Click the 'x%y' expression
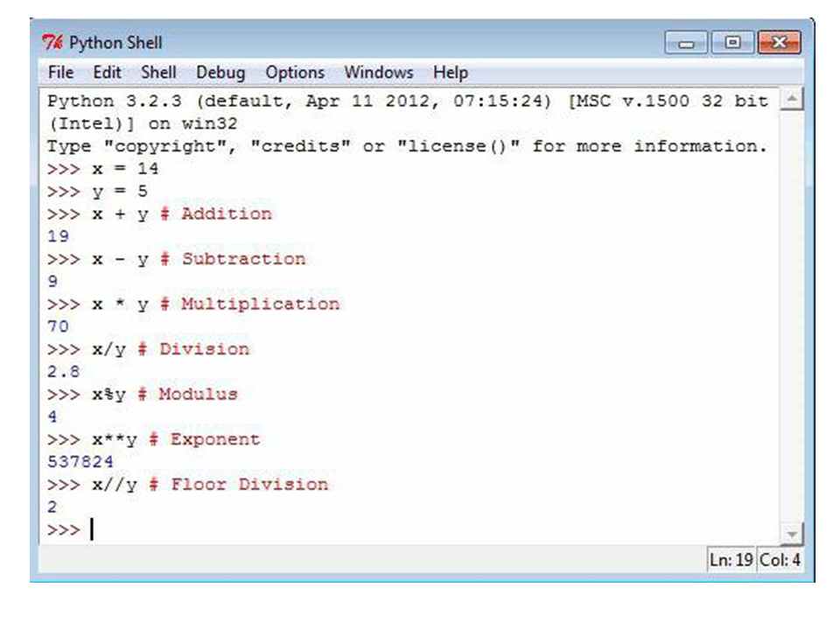The height and width of the screenshot is (630, 840). point(108,395)
